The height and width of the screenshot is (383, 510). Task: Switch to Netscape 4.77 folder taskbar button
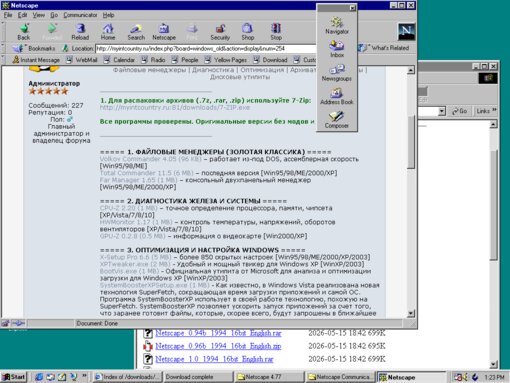pyautogui.click(x=269, y=377)
